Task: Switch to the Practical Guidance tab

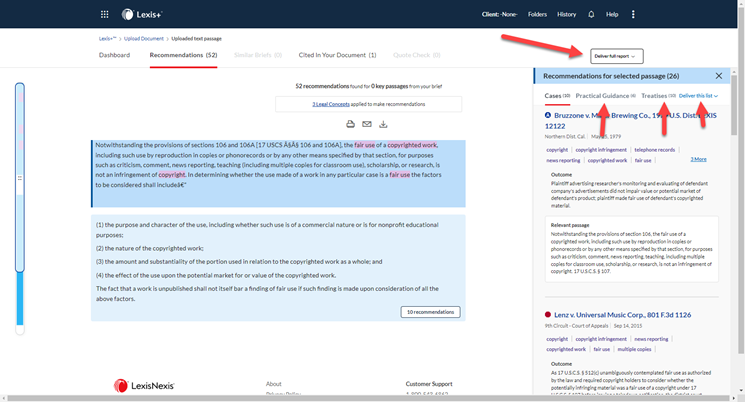Action: [x=605, y=96]
